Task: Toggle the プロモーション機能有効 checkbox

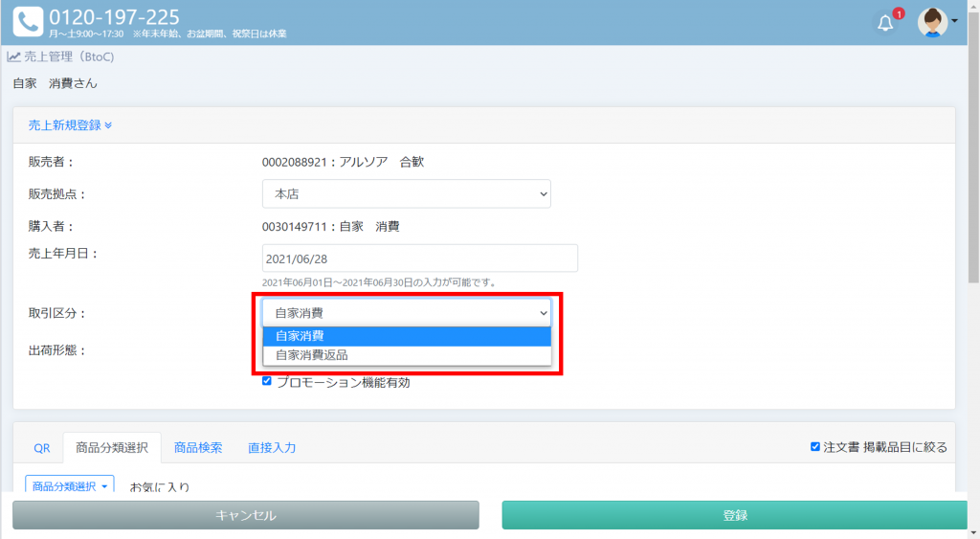Action: point(267,381)
